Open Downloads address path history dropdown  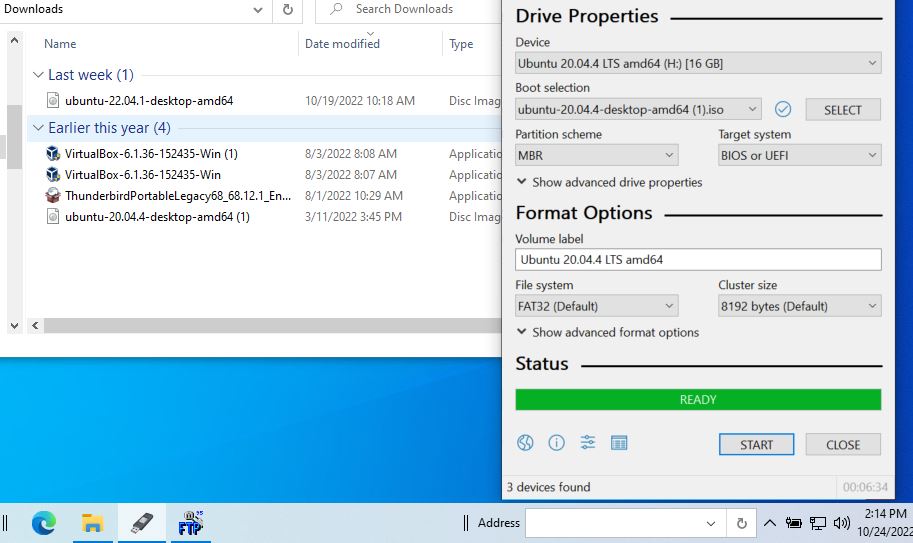(x=257, y=9)
